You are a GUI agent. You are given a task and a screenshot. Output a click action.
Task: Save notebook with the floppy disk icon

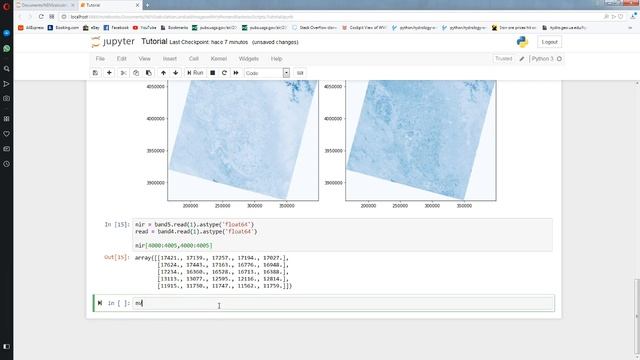coord(96,73)
